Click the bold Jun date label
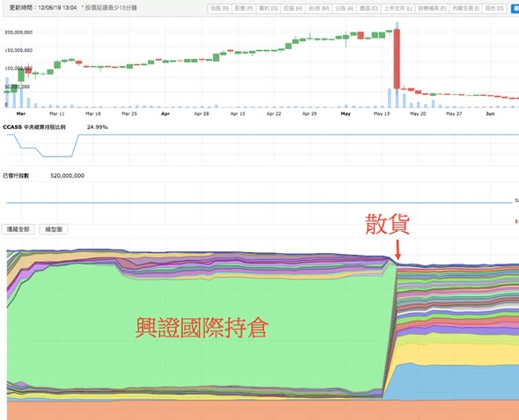The image size is (519, 420). point(490,113)
